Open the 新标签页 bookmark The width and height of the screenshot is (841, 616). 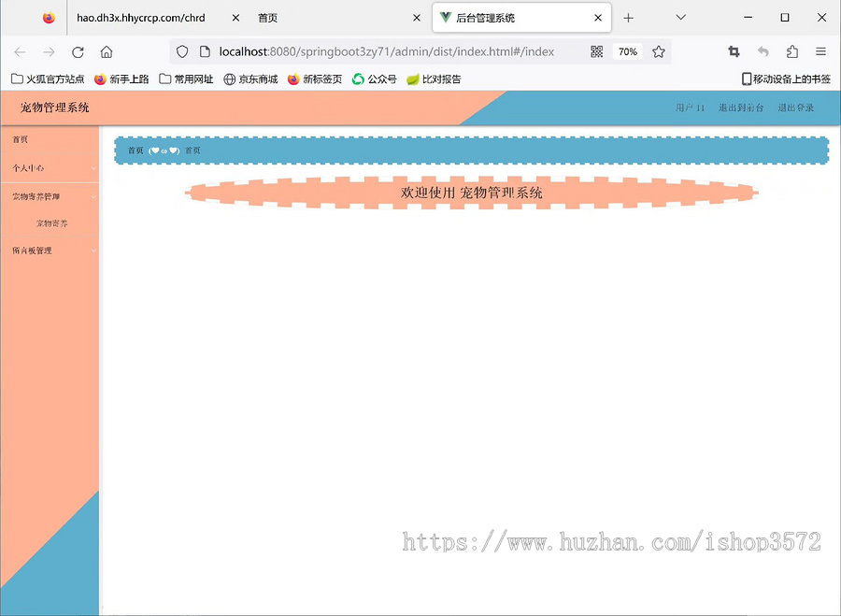tap(315, 79)
